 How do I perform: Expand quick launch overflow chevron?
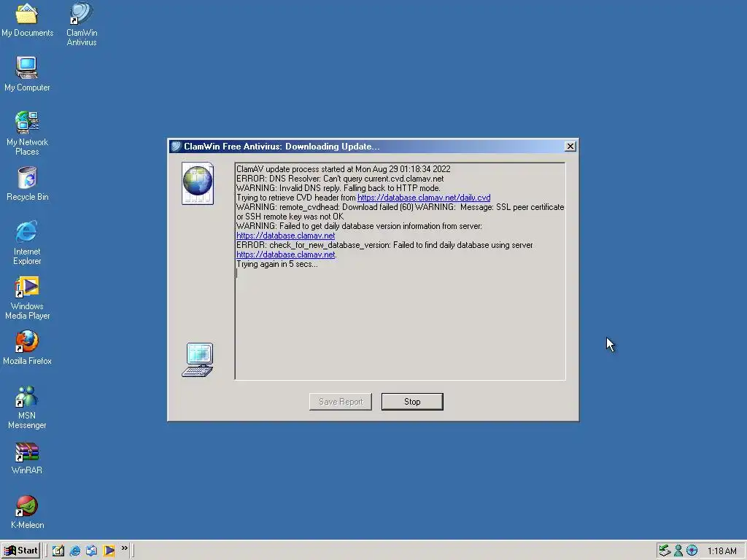124,548
